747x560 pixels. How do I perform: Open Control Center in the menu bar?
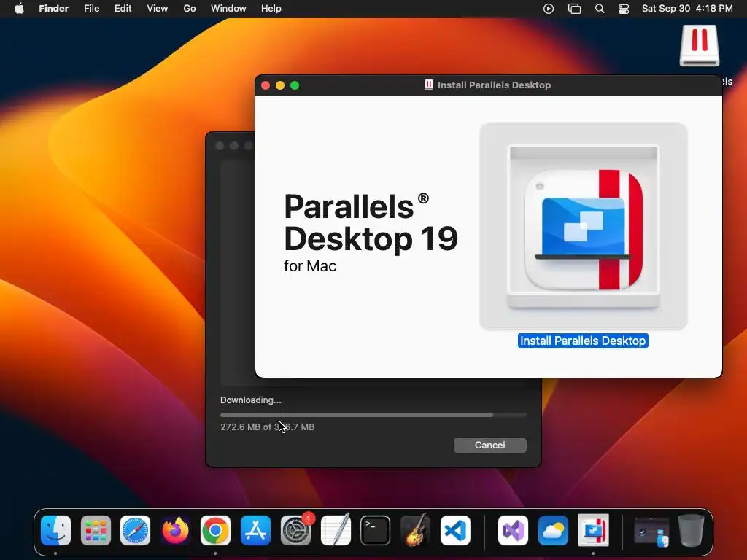click(624, 9)
